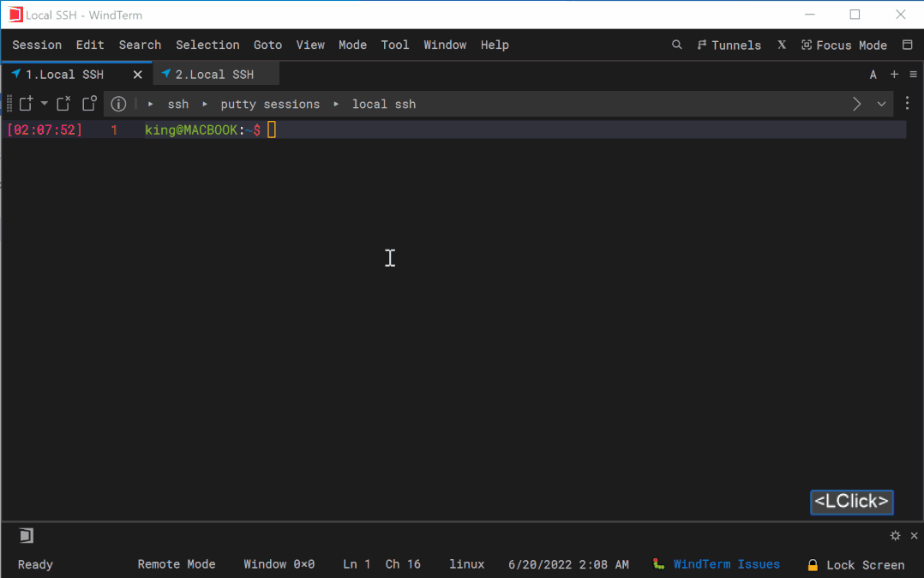Click the session info icon
This screenshot has height=578, width=924.
(x=118, y=104)
